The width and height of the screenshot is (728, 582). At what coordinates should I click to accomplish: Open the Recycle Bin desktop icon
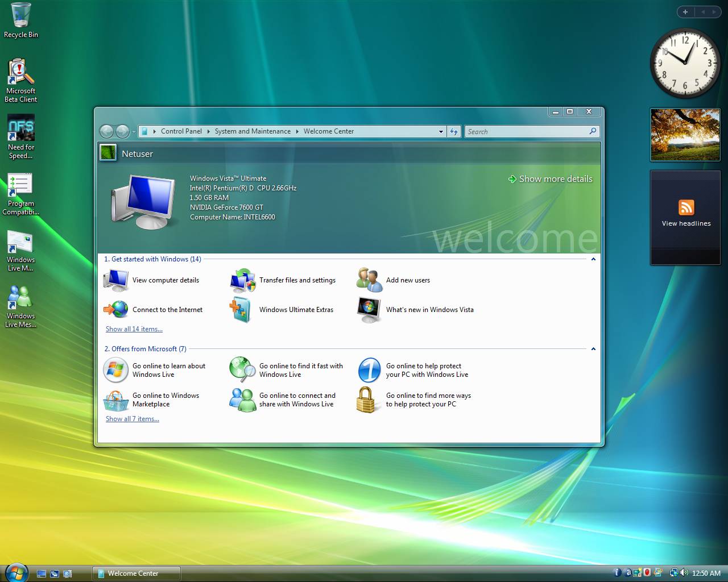click(21, 20)
